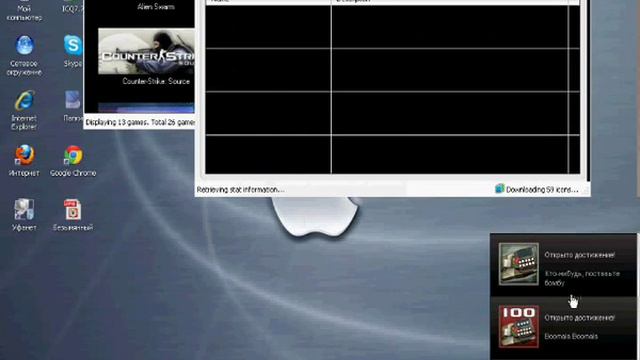Viewport: 640px width, 360px height.
Task: Click the '100' Boomala Boomala achievement icon
Action: [x=518, y=327]
